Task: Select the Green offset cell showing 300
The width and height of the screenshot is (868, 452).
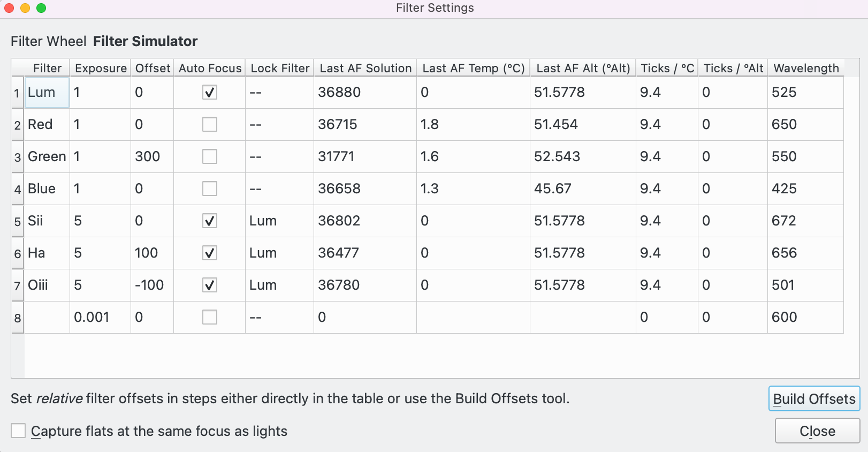Action: [x=151, y=157]
